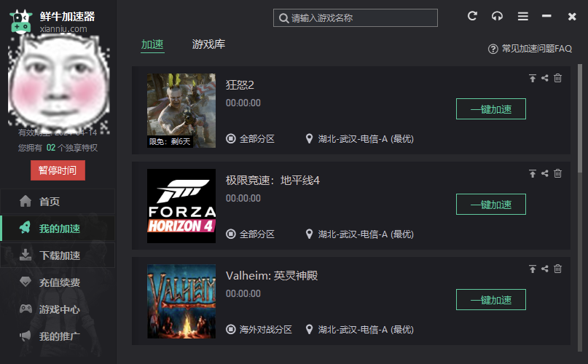The image size is (588, 364).
Task: Open customer support headset icon
Action: [x=497, y=16]
